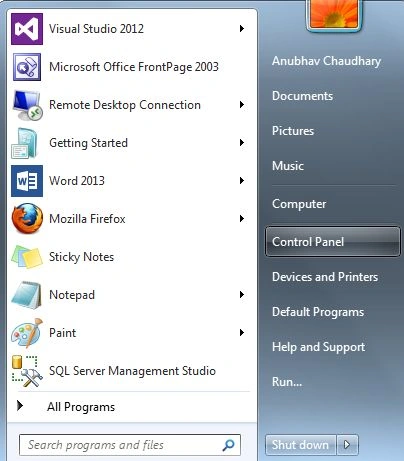This screenshot has height=461, width=404.
Task: Expand Visual Studio 2012 jump list arrow
Action: point(242,29)
